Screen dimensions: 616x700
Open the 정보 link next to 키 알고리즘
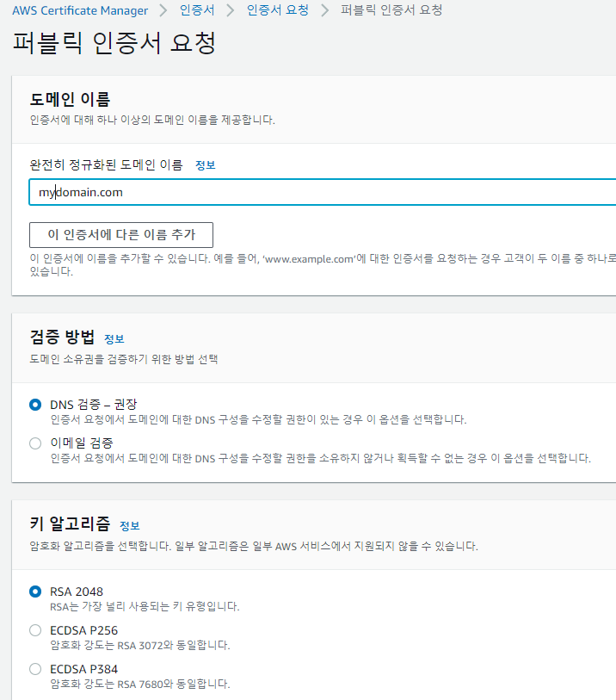[130, 525]
